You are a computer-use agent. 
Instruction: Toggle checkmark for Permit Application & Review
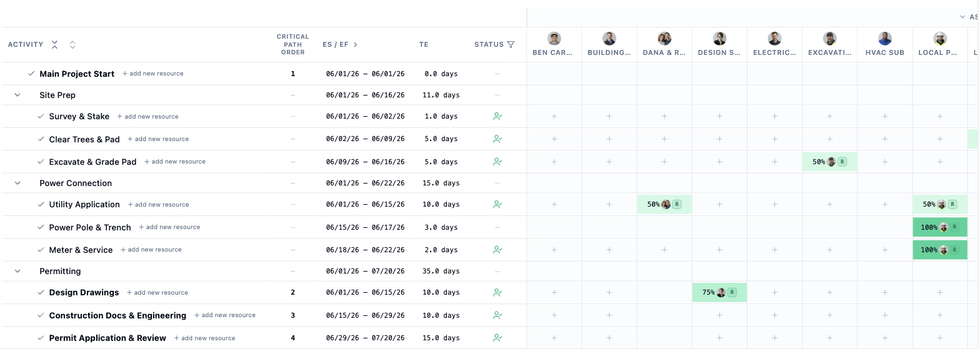[x=41, y=338]
